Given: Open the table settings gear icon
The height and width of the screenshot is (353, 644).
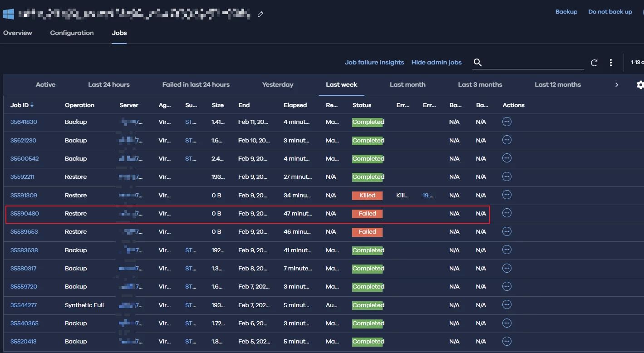Looking at the screenshot, I should click(640, 85).
